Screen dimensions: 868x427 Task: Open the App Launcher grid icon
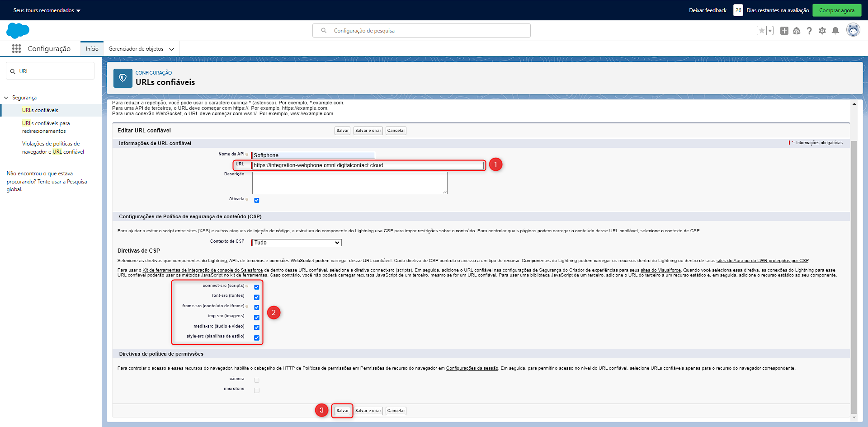[16, 48]
